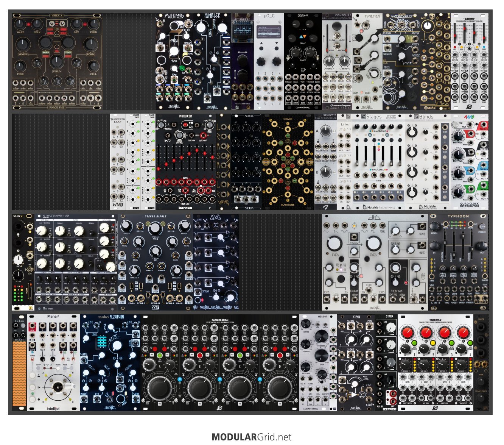Select the Make Noise Function module
The image size is (504, 445).
(x=367, y=62)
